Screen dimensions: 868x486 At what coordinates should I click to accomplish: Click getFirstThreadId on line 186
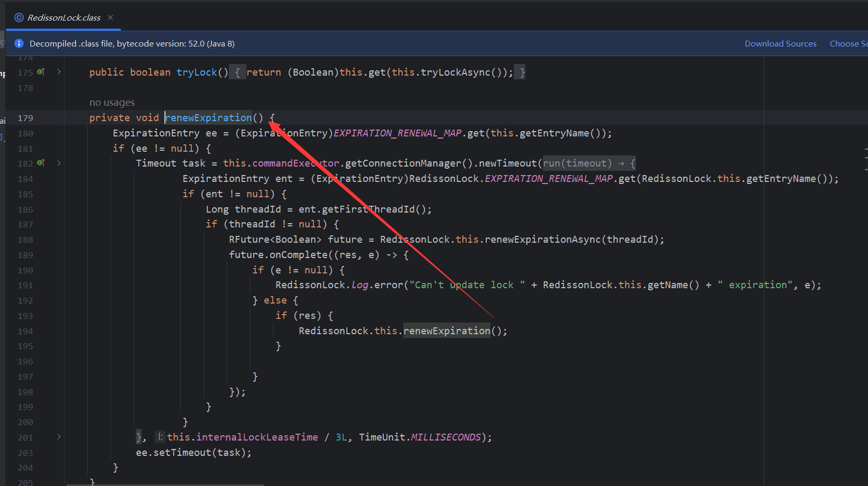[x=368, y=209]
